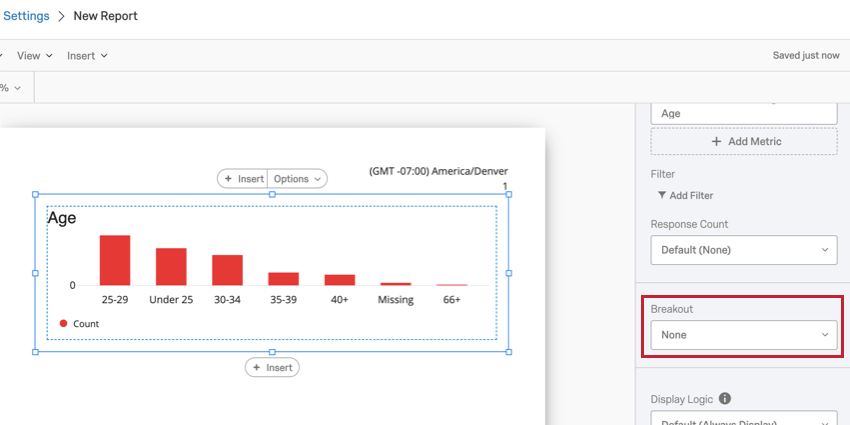Open the Insert menu in toolbar

(x=87, y=56)
